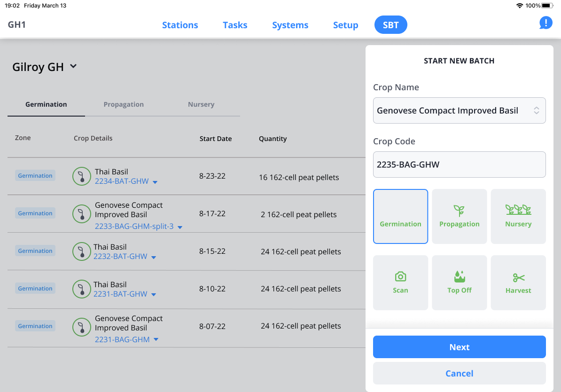Click seed icon beside batch 2231-BAG-GHM

click(x=81, y=327)
